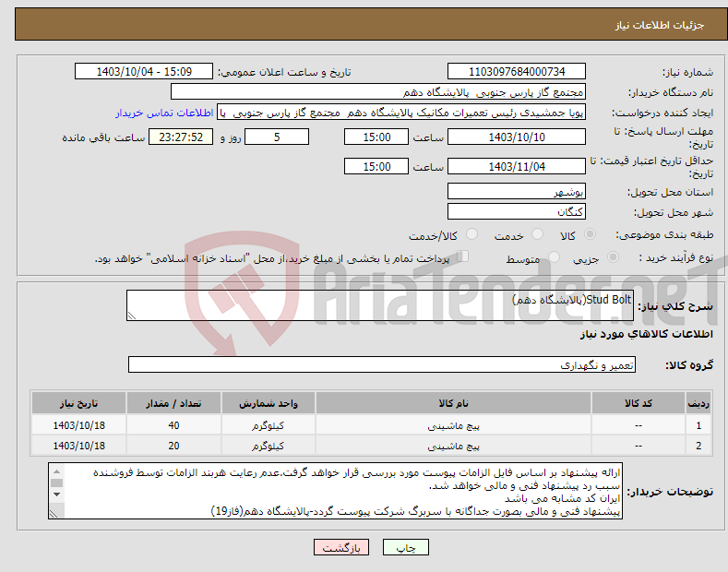
Task: Click the بازگشت back button
Action: [x=341, y=547]
